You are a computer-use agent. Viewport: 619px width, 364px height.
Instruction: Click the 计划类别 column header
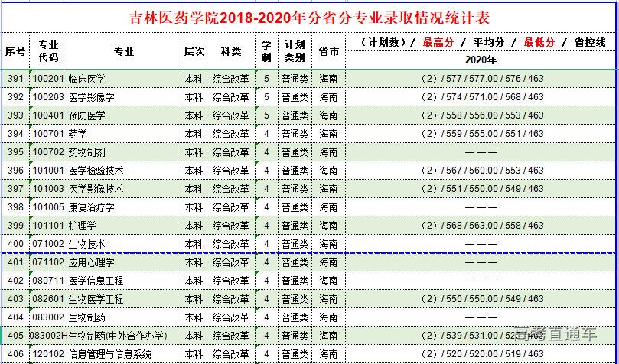pyautogui.click(x=295, y=51)
